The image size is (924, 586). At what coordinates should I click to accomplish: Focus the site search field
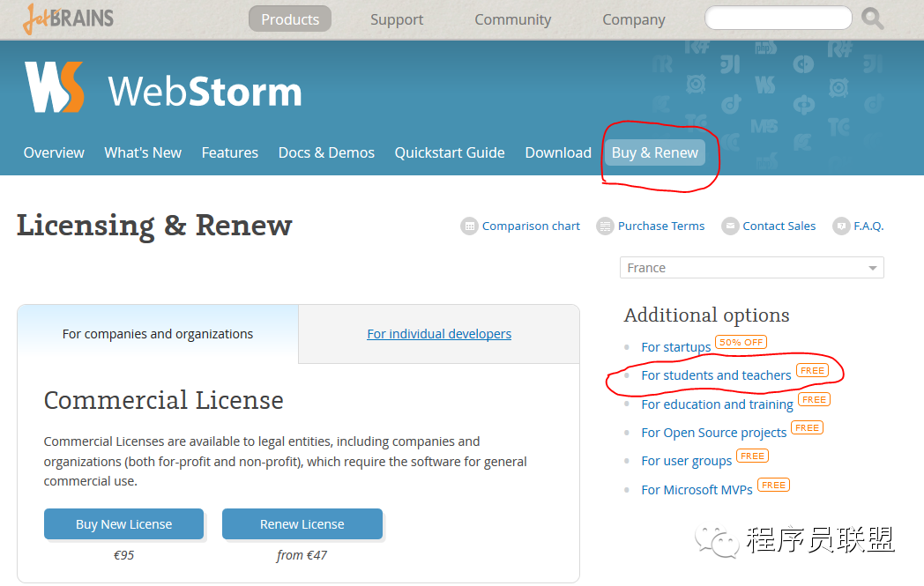[779, 18]
